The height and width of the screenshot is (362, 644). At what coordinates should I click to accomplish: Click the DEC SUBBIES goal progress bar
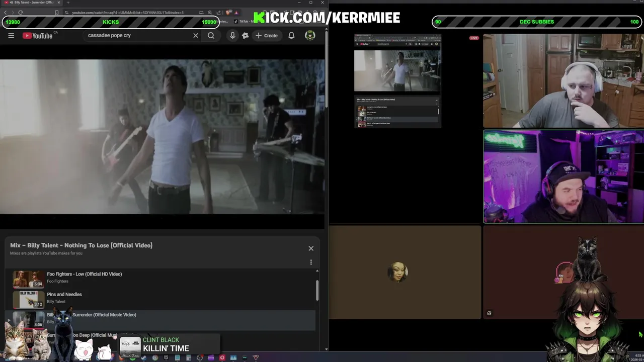pyautogui.click(x=537, y=22)
